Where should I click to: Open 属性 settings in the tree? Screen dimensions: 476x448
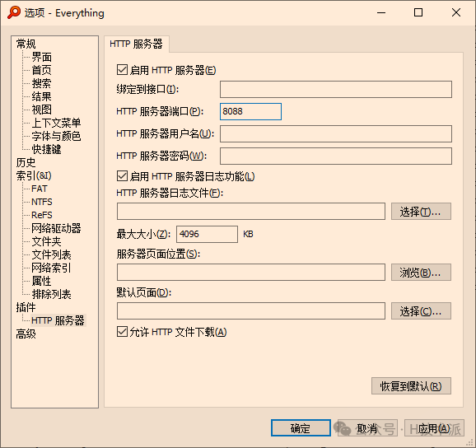point(42,281)
